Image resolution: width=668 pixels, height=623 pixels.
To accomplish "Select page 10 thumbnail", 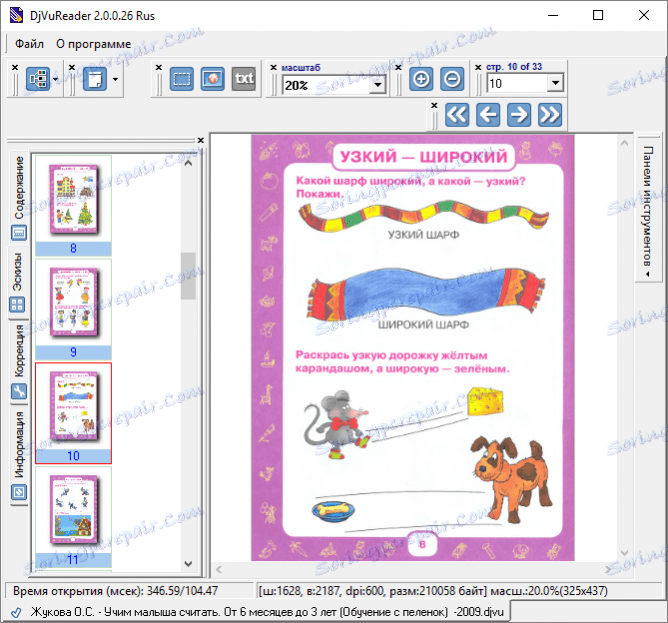I will coord(73,413).
